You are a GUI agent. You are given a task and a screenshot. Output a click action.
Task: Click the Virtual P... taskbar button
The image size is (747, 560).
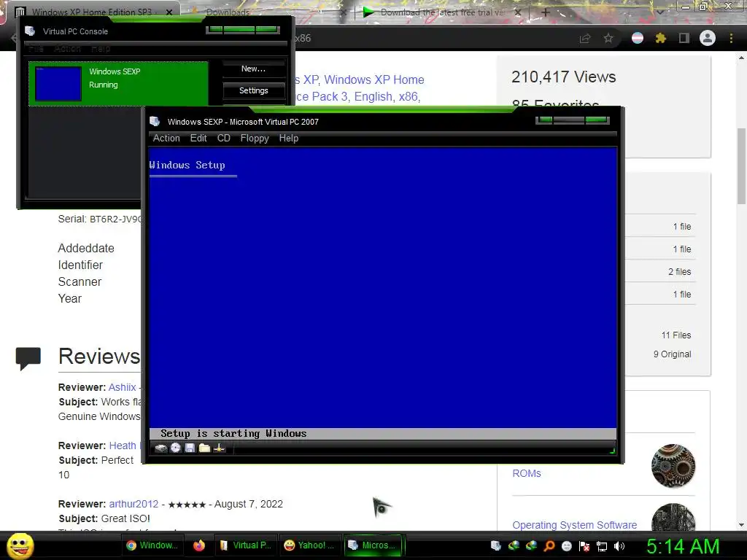tap(246, 545)
